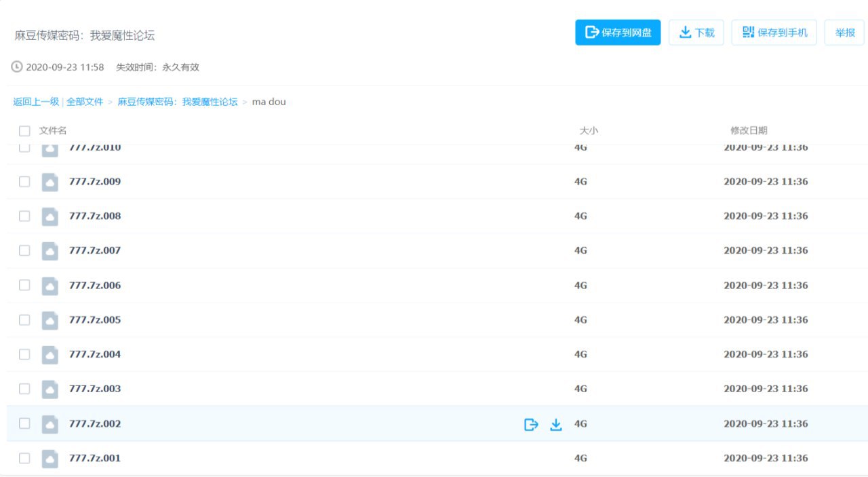The height and width of the screenshot is (477, 868).
Task: Click the 举报 report button
Action: 844,33
